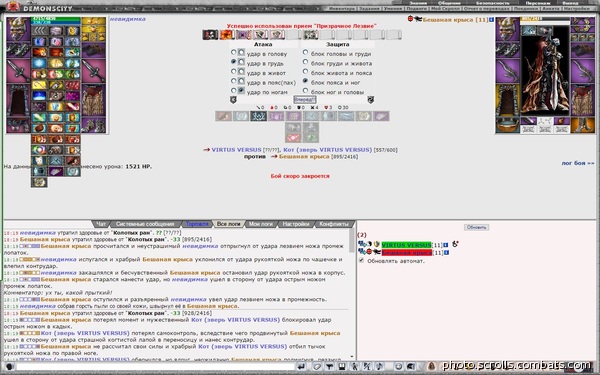Open the 'лог боя >>' link

pyautogui.click(x=578, y=163)
